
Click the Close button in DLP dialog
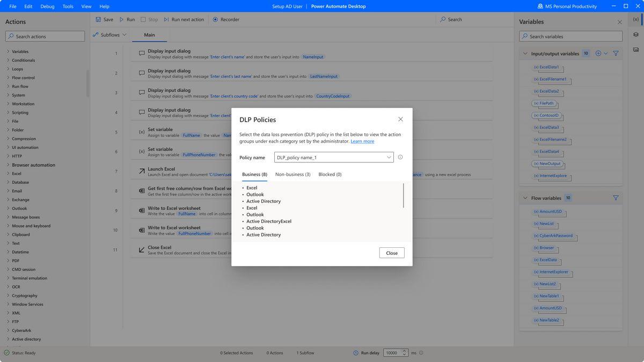(x=392, y=253)
